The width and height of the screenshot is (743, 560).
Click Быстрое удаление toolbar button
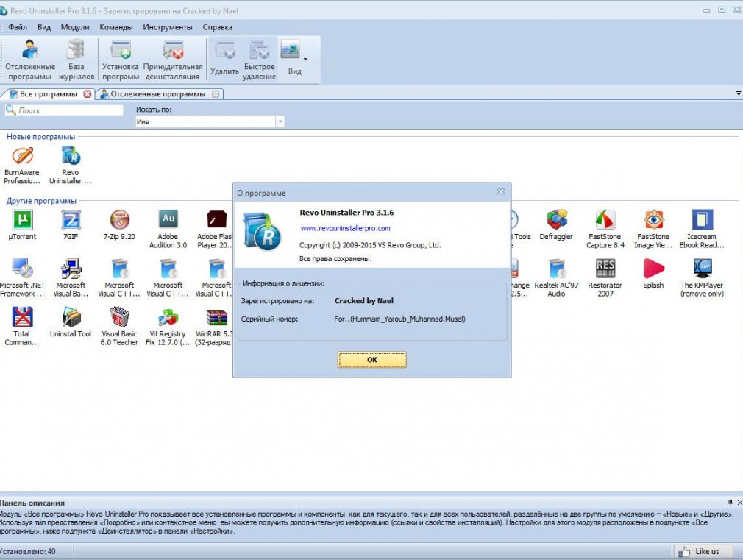pyautogui.click(x=259, y=60)
